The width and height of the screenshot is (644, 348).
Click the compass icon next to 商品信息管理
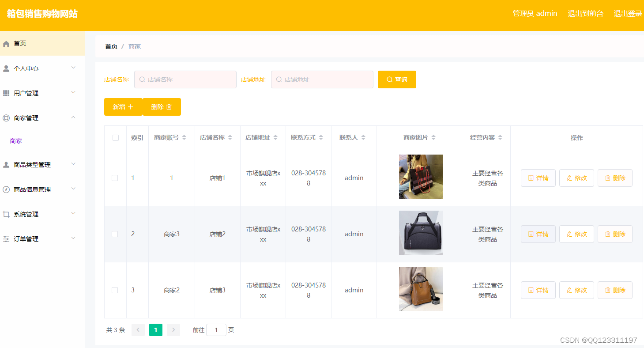click(x=6, y=189)
